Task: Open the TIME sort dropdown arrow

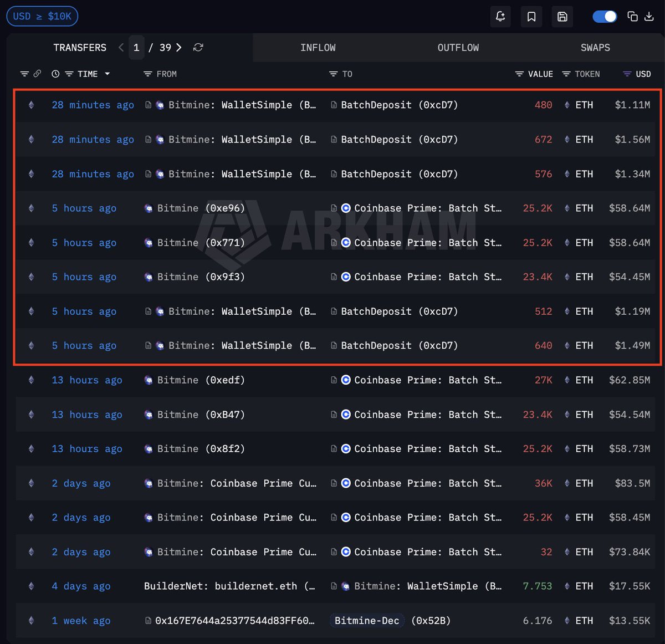Action: coord(107,74)
